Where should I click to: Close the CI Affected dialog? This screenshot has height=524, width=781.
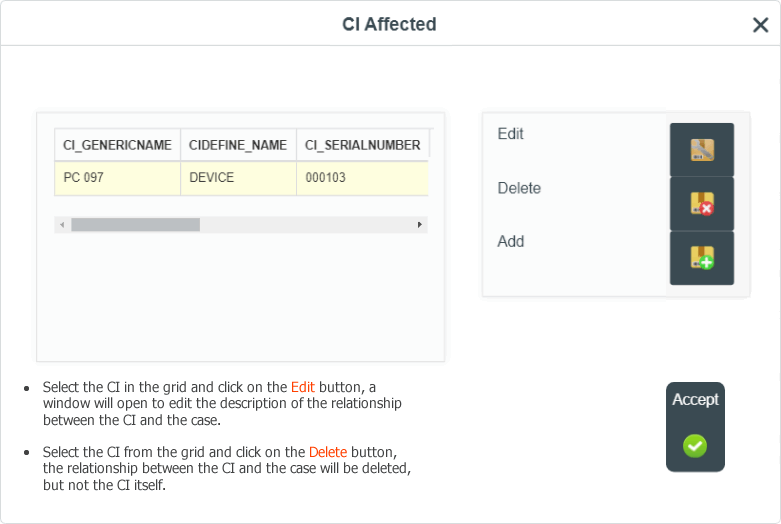(x=761, y=24)
